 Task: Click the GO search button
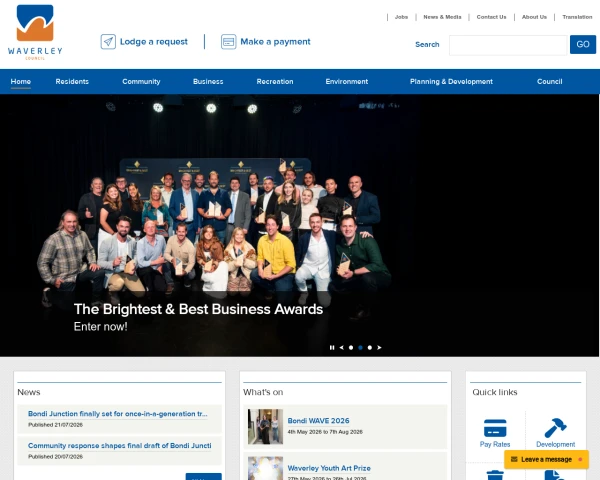click(582, 44)
